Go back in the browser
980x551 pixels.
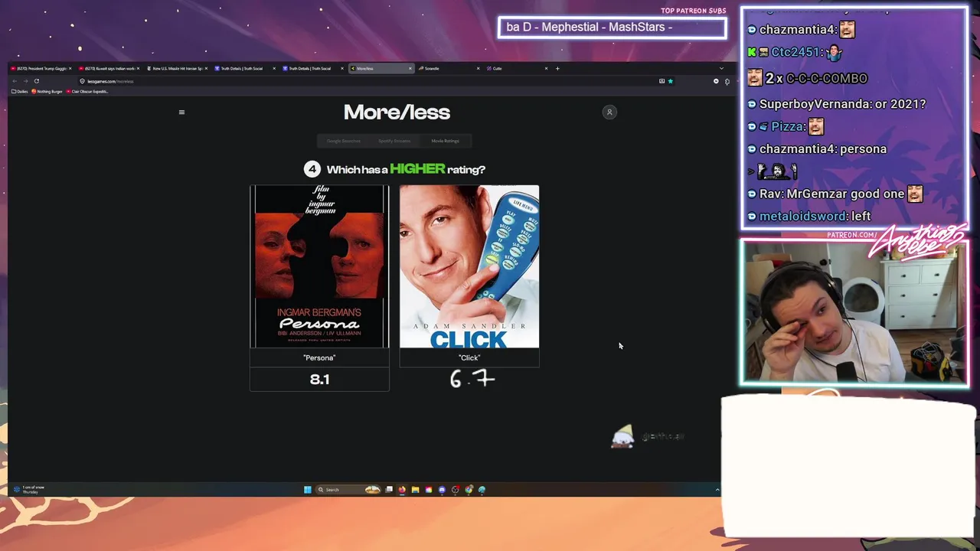pos(15,81)
